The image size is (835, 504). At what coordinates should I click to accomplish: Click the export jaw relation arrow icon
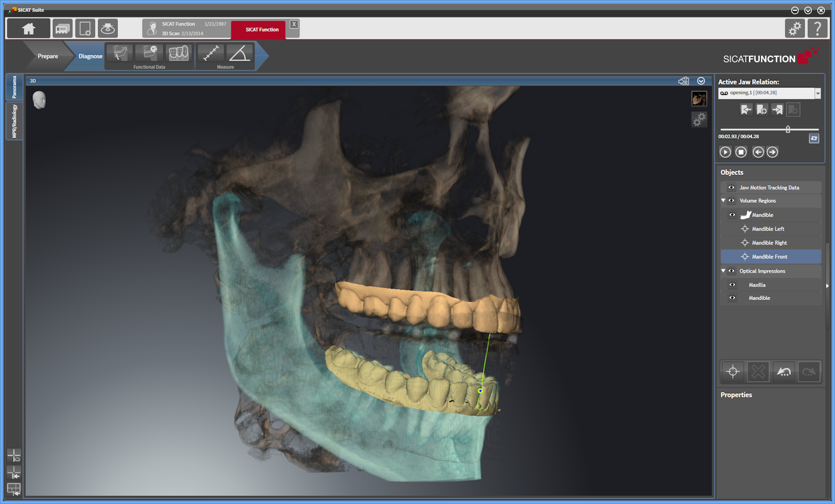tap(778, 109)
